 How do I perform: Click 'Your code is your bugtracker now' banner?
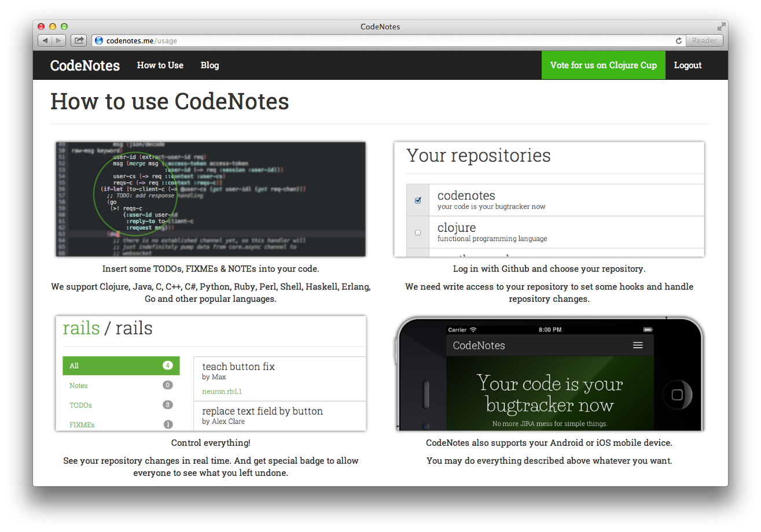(549, 394)
